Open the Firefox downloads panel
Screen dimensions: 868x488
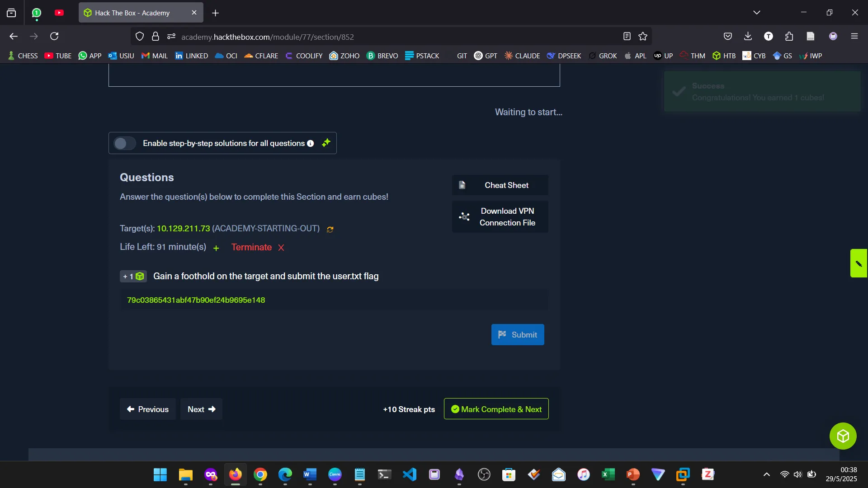click(748, 36)
